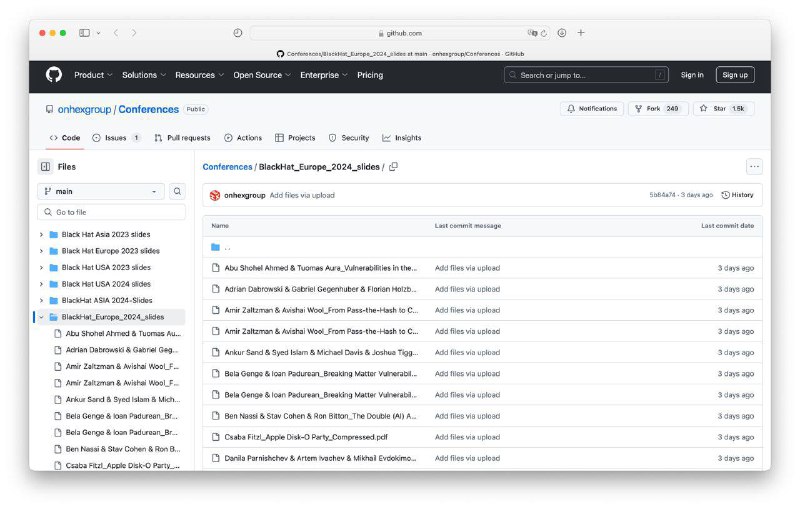Select Ankur Sand & Syed Islam in tree

point(123,399)
